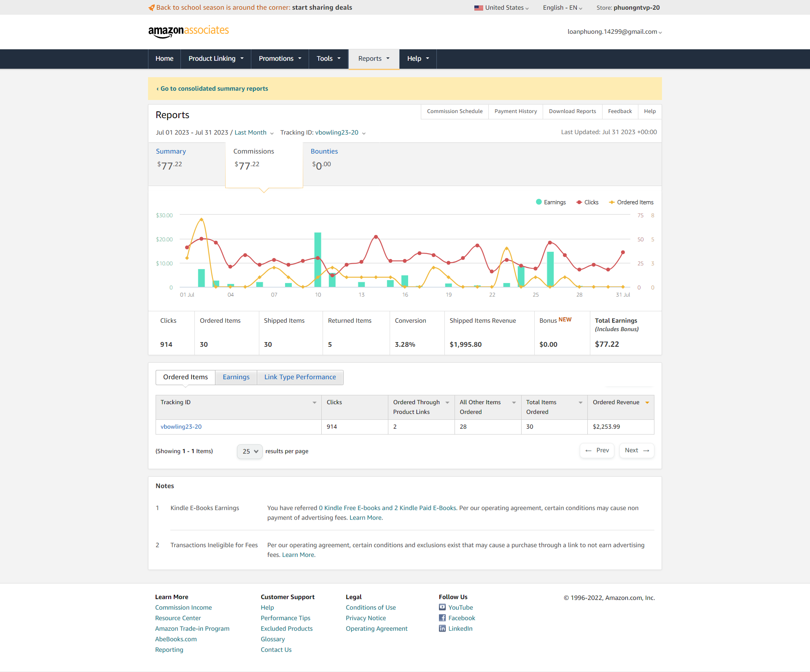The height and width of the screenshot is (672, 810).
Task: Switch to the Ordered Items table tab
Action: pos(186,377)
